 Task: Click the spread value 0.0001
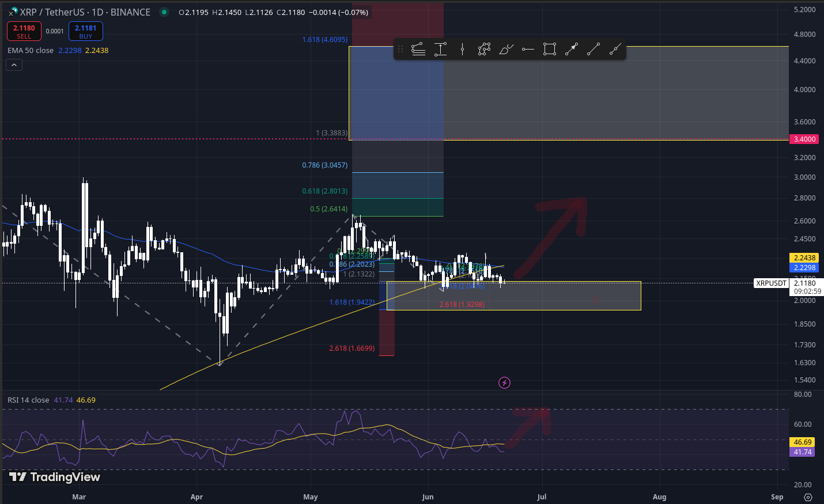click(x=55, y=31)
